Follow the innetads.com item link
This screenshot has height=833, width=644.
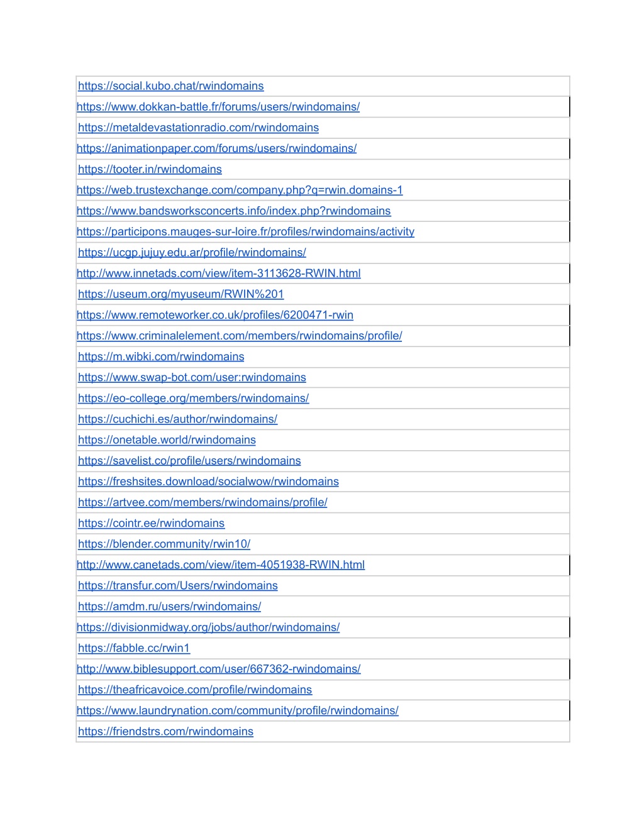point(218,273)
